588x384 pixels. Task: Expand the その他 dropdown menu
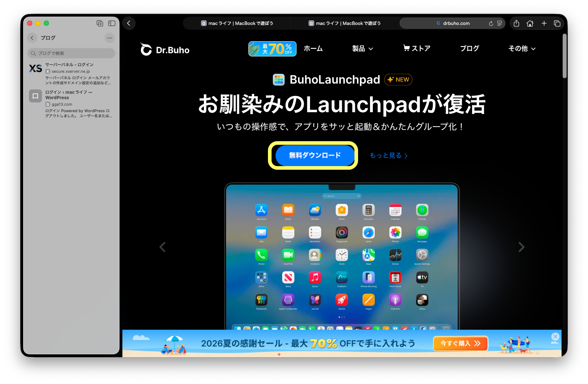(522, 48)
